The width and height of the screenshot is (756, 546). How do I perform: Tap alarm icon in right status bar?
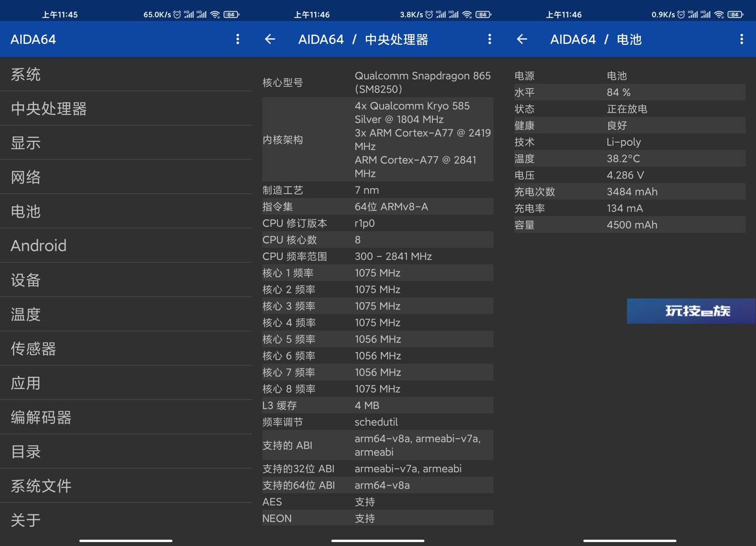681,15
